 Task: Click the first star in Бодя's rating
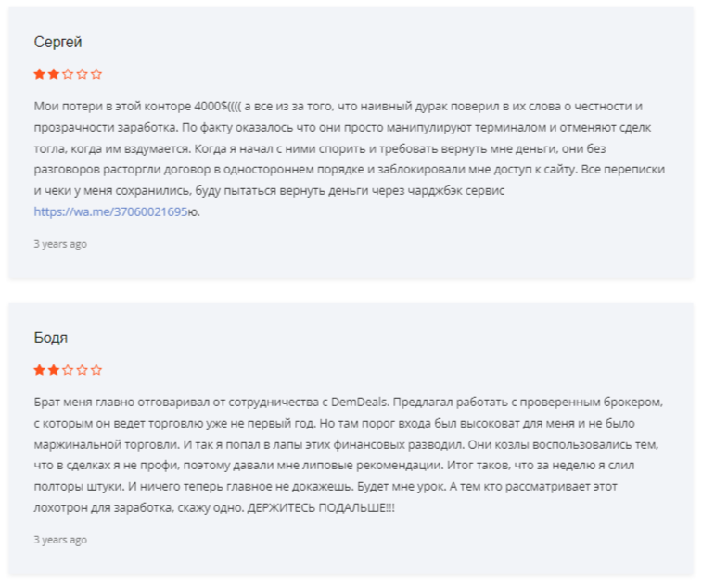(40, 370)
